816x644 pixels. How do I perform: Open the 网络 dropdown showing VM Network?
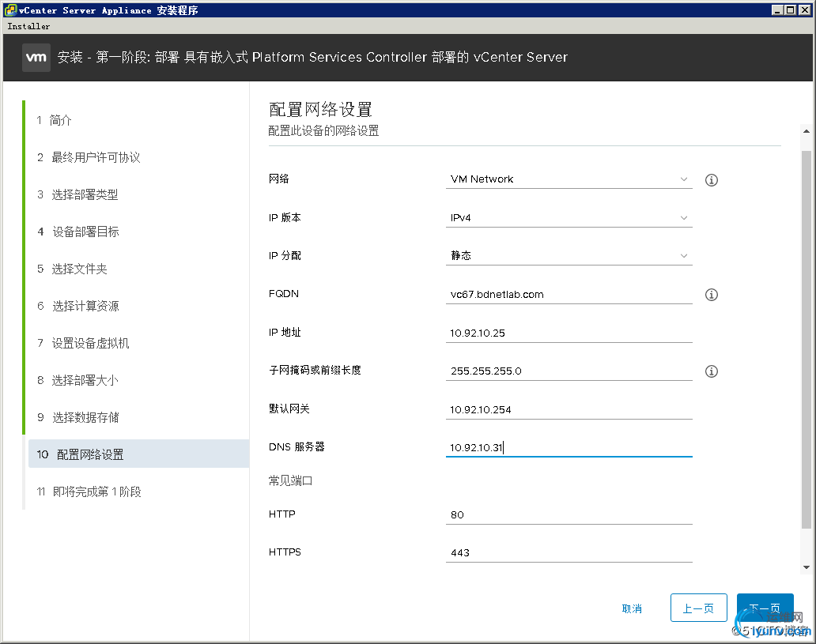(569, 179)
